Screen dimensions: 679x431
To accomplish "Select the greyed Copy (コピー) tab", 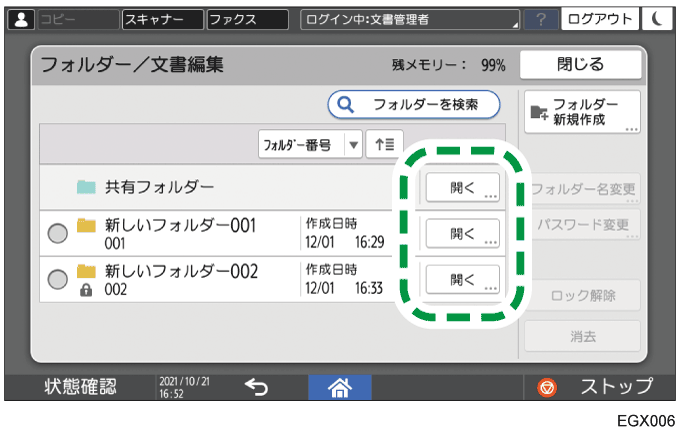I will coord(78,19).
